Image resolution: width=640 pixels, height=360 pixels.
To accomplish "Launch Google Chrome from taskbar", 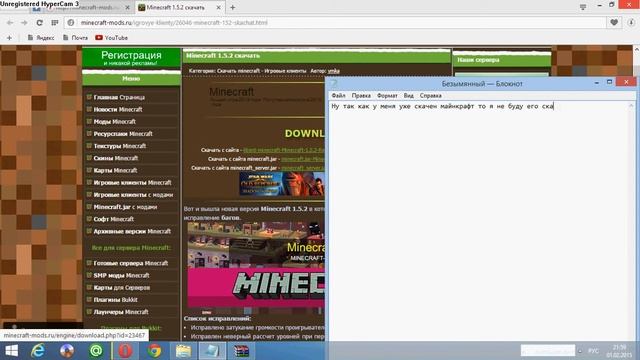I will tap(154, 351).
